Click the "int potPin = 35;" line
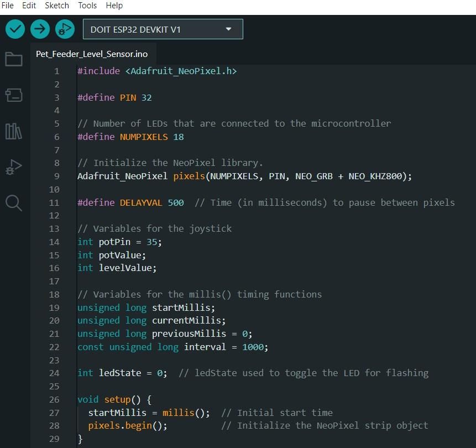Screen dimensions: 476x448 point(119,242)
